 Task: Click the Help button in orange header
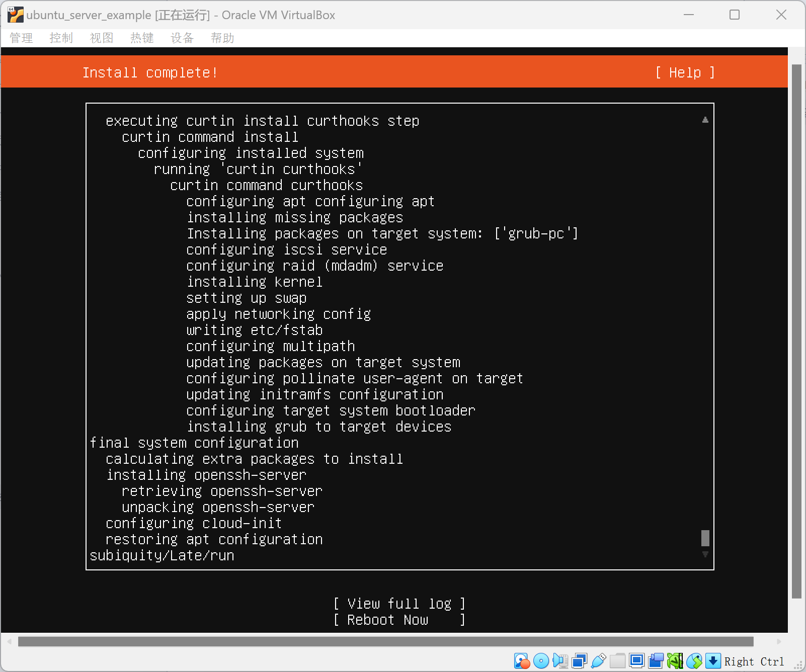click(x=685, y=73)
